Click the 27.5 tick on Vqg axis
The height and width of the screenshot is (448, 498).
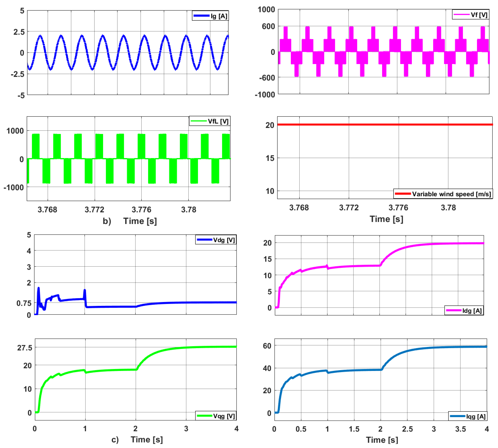click(24, 348)
